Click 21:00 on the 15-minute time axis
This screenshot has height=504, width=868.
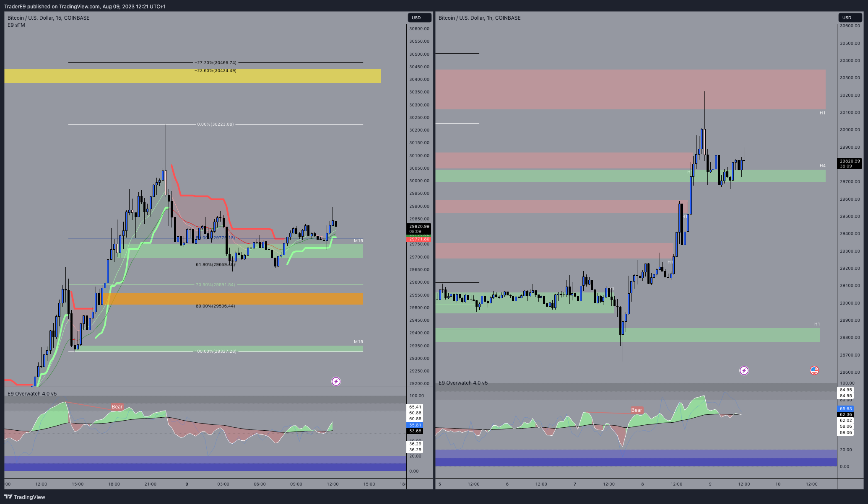(x=151, y=484)
